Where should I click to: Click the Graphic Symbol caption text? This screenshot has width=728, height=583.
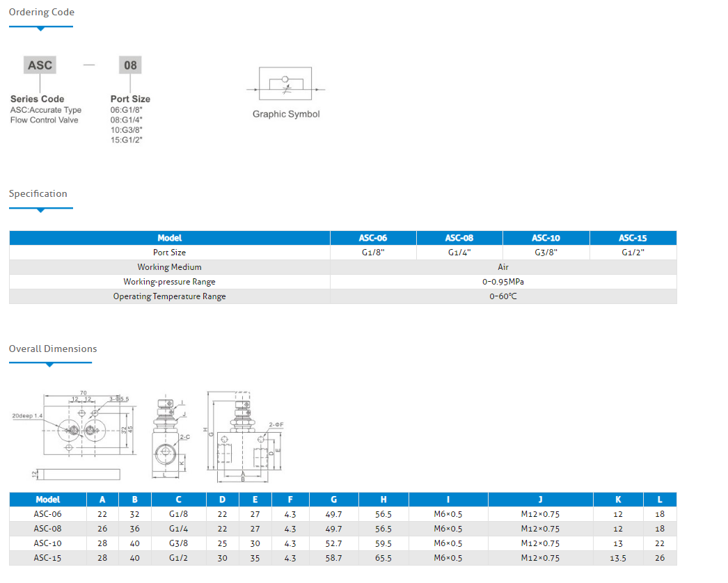[286, 114]
